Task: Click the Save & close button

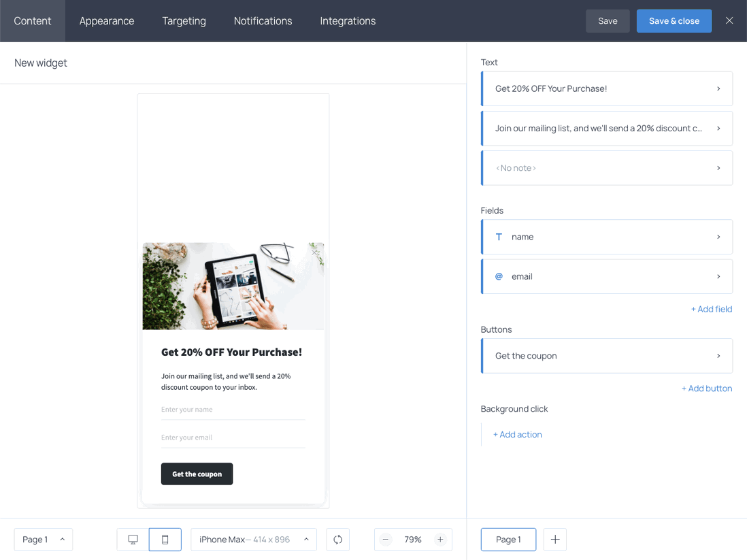Action: point(674,20)
